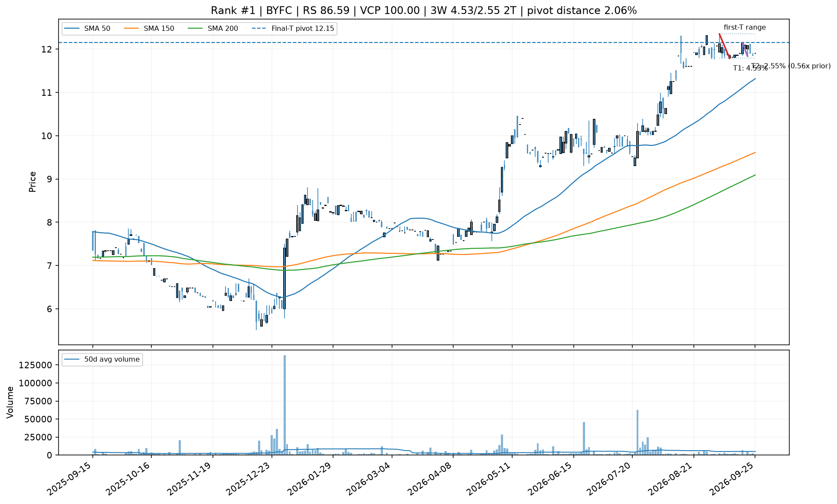837x504 pixels.
Task: Click the tallest volume bar near 2025-12-23
Action: coord(284,405)
